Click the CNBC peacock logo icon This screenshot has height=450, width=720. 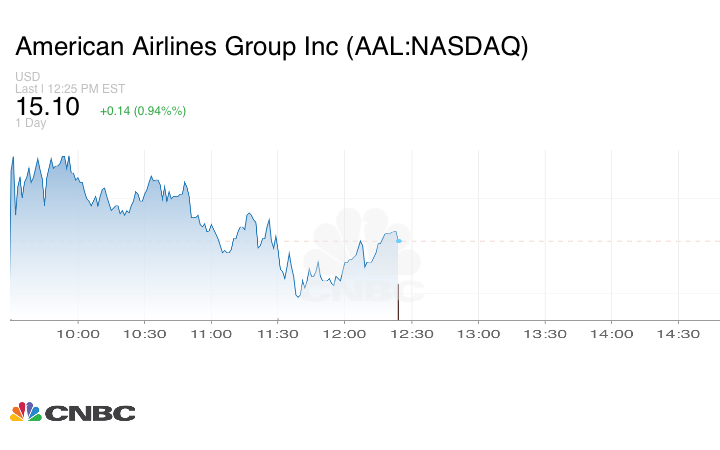pyautogui.click(x=25, y=412)
